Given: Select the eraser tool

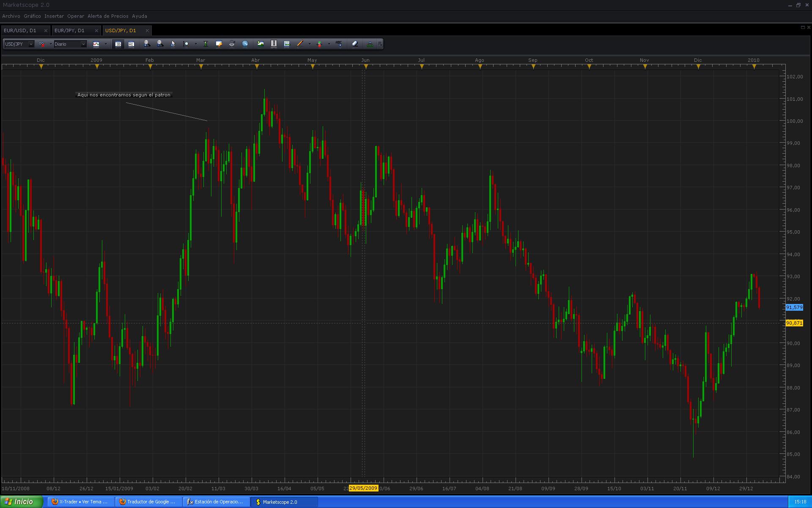Looking at the screenshot, I should pos(355,44).
